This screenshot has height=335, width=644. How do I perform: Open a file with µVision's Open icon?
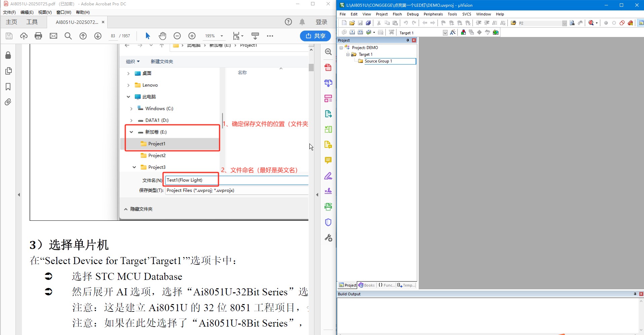pyautogui.click(x=352, y=23)
